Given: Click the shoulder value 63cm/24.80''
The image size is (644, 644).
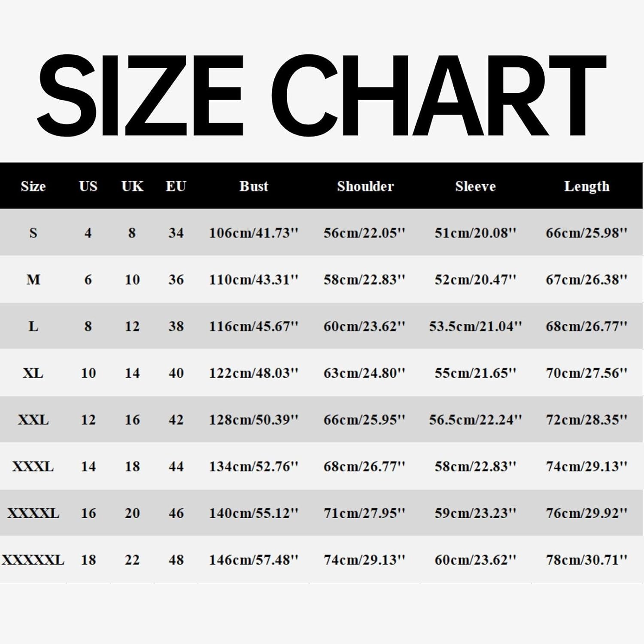Looking at the screenshot, I should 364,373.
